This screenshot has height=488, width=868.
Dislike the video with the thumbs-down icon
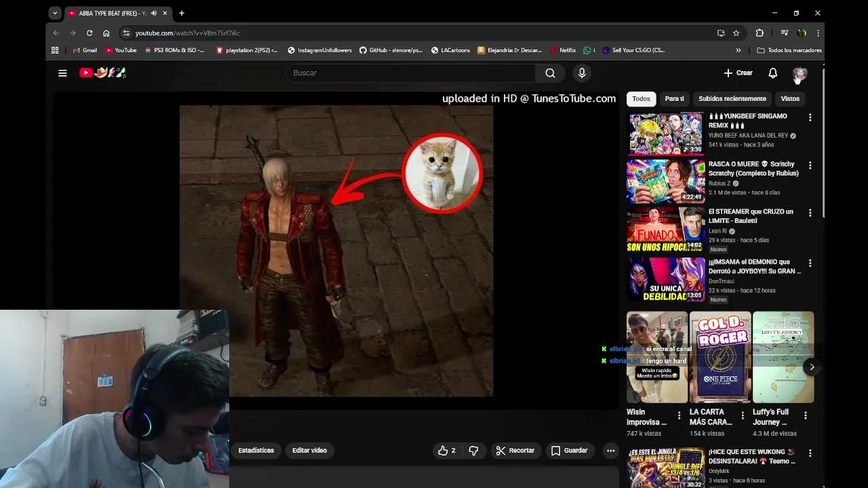pos(473,451)
